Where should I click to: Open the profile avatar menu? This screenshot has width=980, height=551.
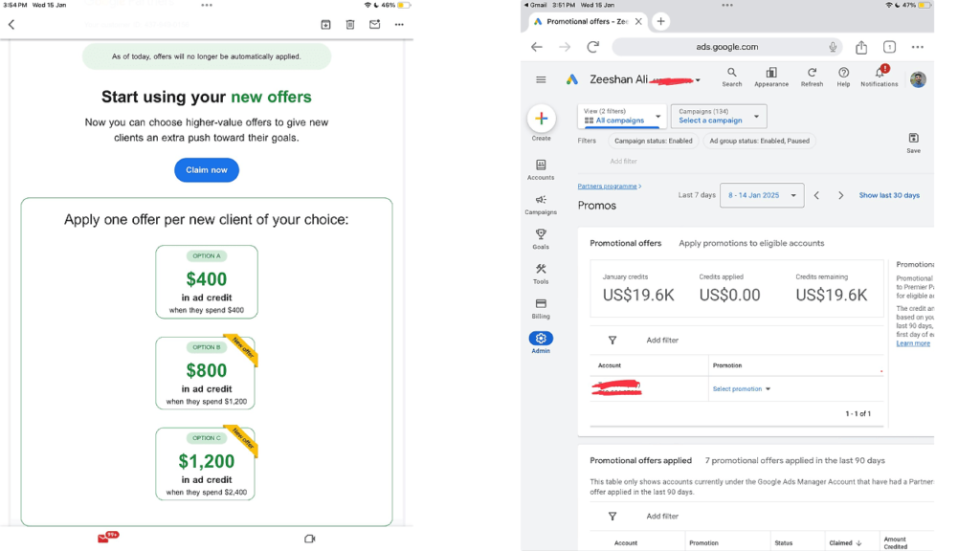point(918,79)
